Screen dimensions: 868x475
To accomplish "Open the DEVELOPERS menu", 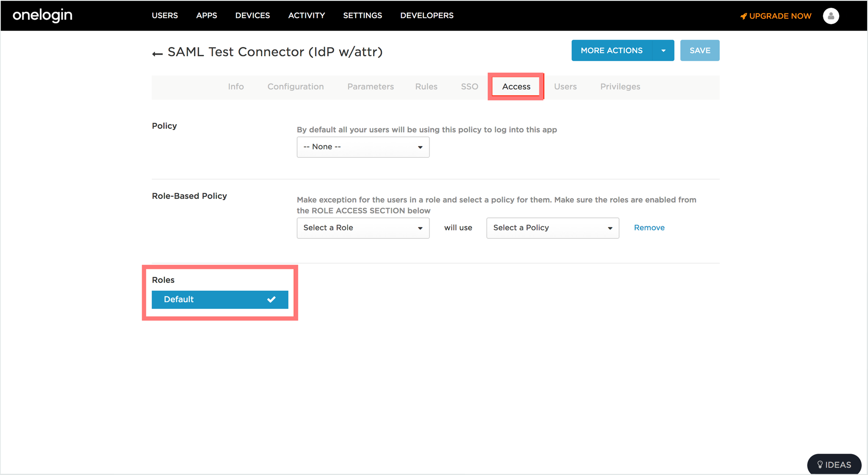I will 427,15.
